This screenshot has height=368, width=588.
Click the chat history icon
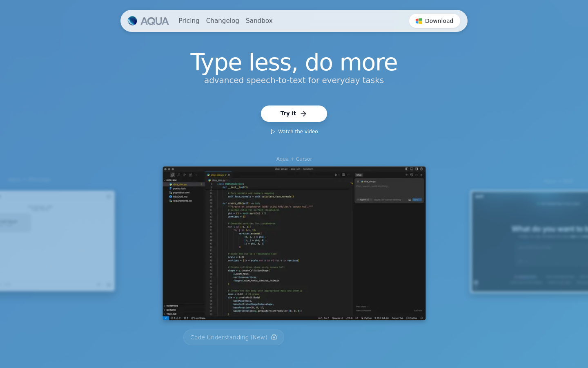pyautogui.click(x=412, y=175)
